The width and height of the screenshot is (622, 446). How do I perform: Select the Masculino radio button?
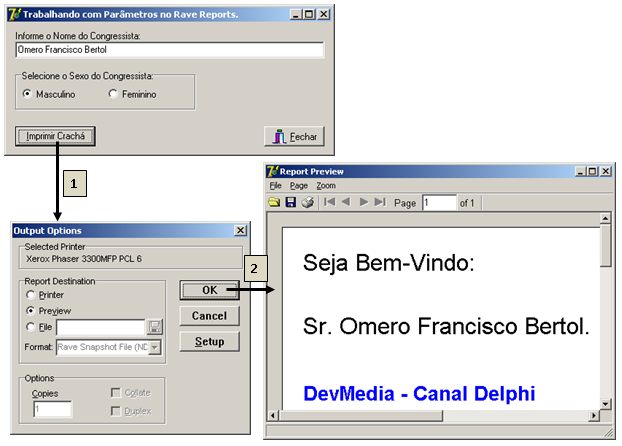click(27, 94)
